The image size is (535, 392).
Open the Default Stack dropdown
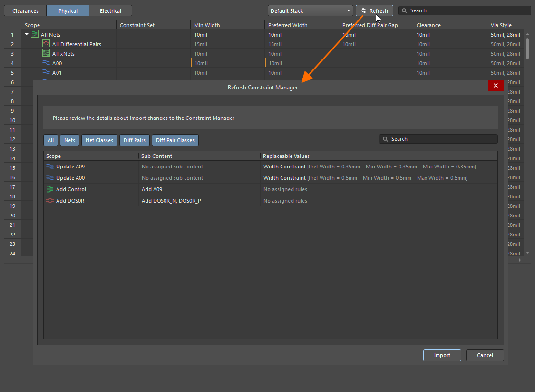(x=310, y=10)
